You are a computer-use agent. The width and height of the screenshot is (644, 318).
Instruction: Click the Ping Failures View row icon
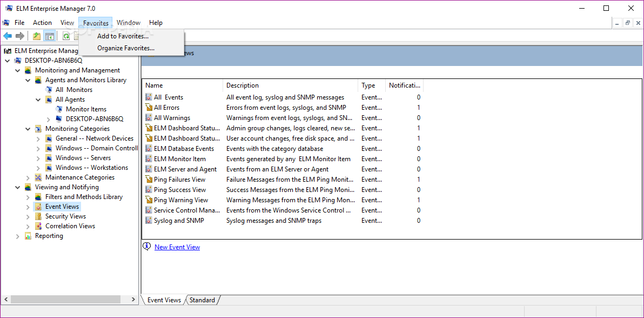[x=149, y=180]
